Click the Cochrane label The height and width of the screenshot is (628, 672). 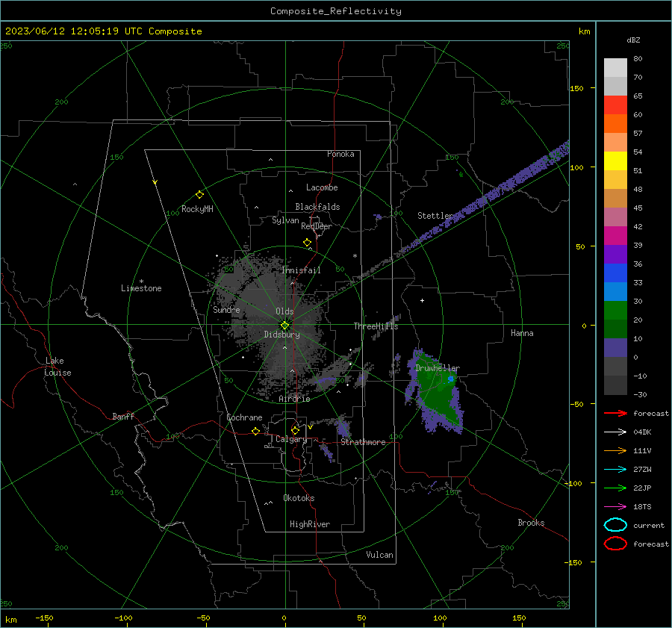(244, 417)
